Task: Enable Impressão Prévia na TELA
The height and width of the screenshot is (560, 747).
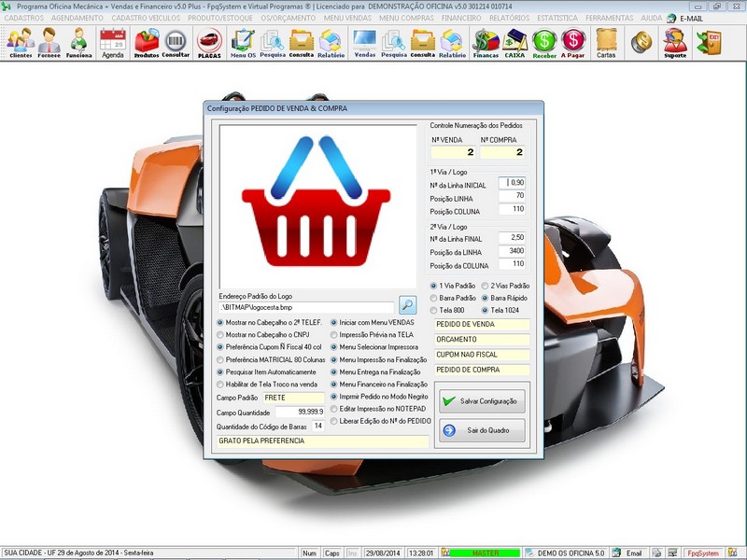Action: point(372,335)
